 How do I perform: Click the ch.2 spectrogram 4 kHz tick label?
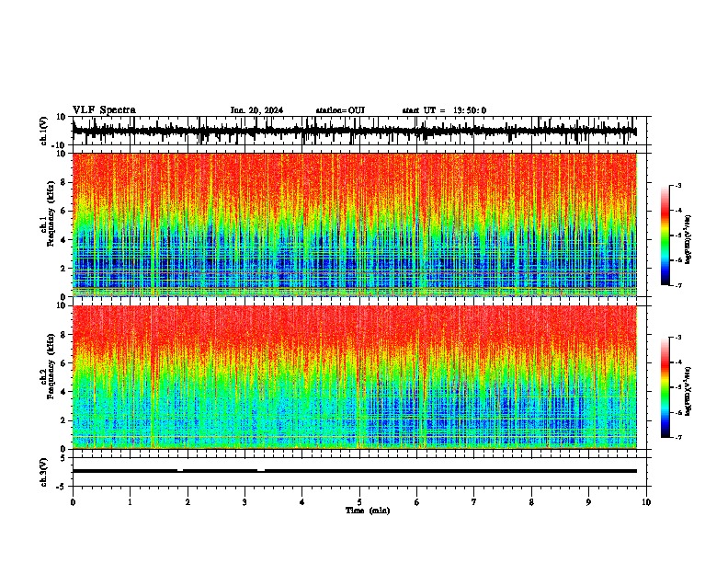[x=63, y=392]
